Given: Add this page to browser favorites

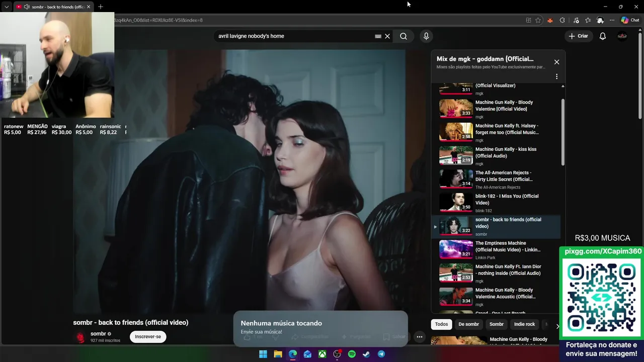Looking at the screenshot, I should point(538,20).
